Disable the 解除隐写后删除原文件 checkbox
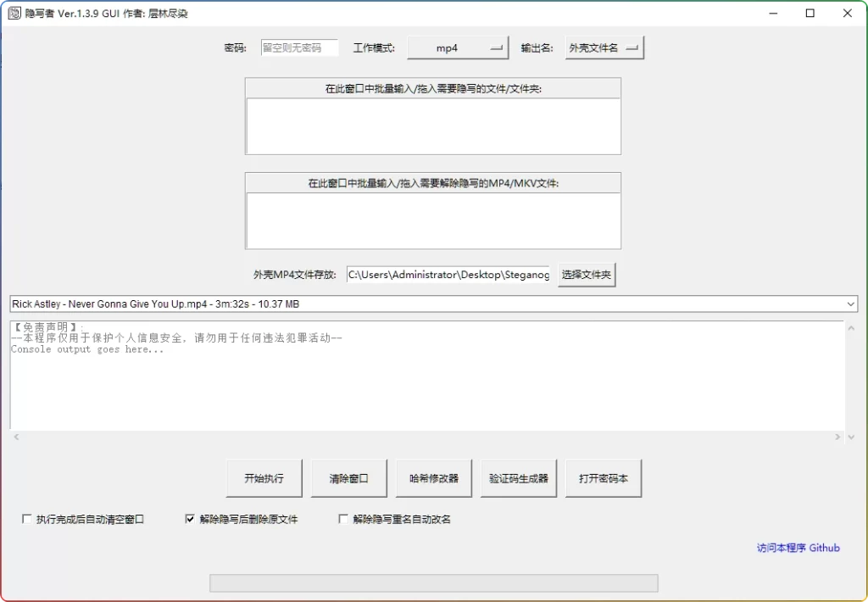 [x=191, y=518]
